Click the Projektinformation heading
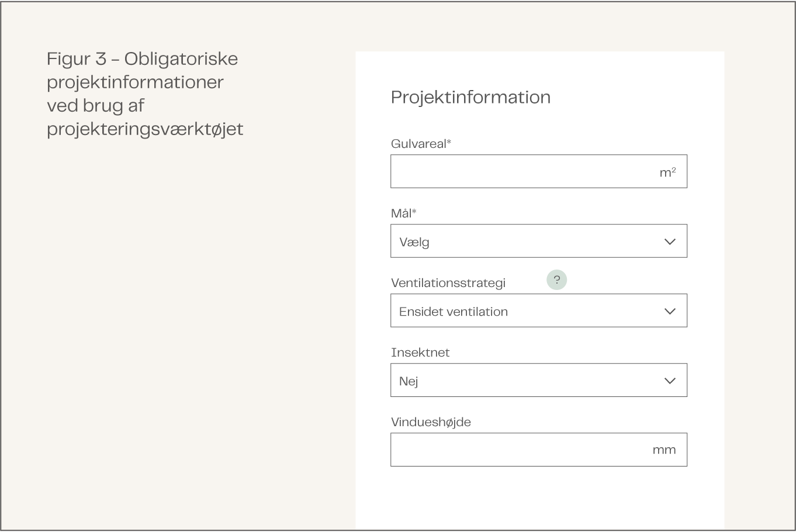796x532 pixels. point(470,97)
